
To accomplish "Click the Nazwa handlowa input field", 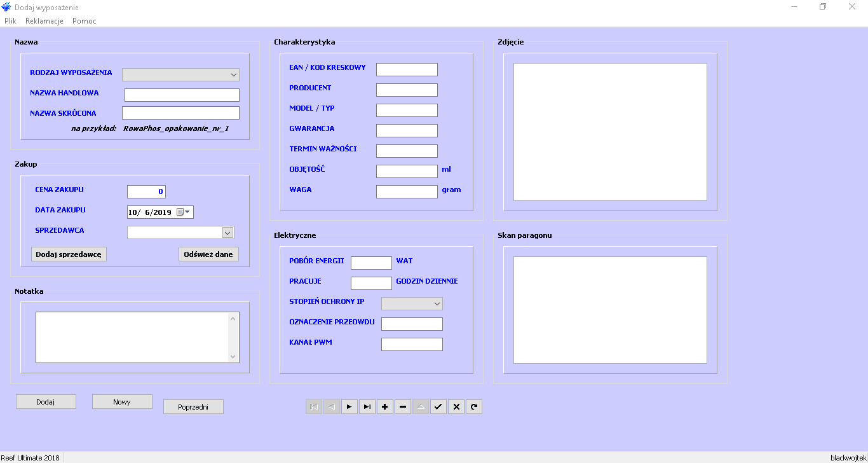I will (x=182, y=95).
